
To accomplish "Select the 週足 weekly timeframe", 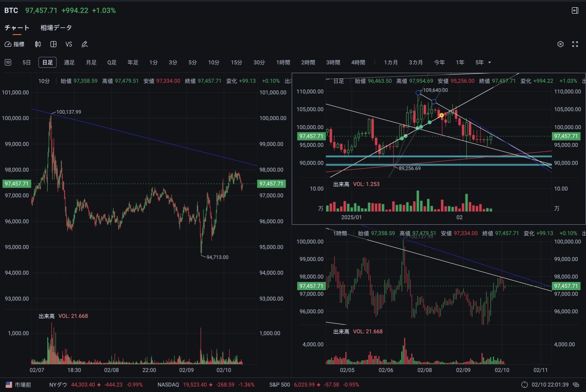I will point(69,62).
